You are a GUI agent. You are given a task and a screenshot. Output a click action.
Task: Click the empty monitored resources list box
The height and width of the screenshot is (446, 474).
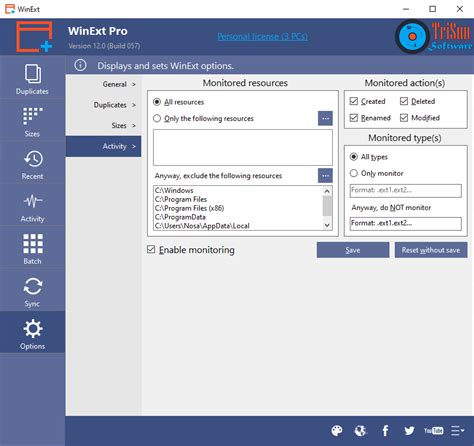[243, 147]
